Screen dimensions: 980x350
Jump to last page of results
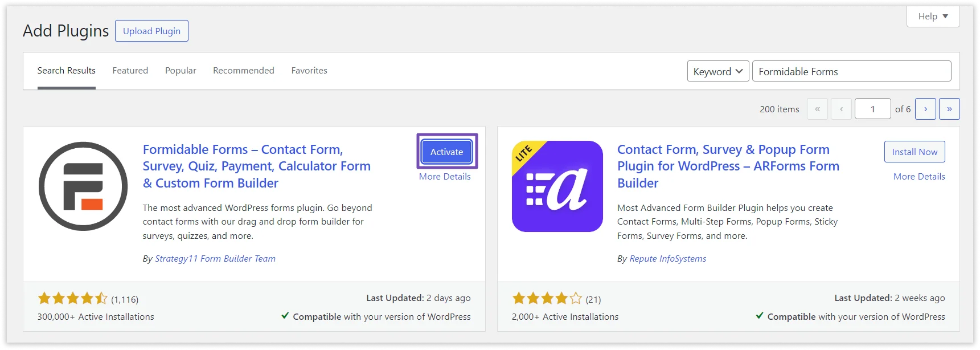coord(949,109)
